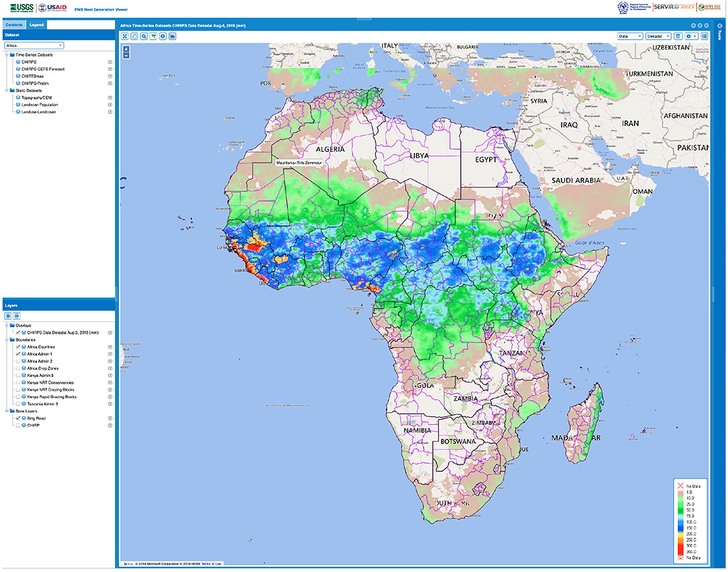Open the Africa region dropdown
Viewport: 728px width, 572px height.
pos(34,45)
